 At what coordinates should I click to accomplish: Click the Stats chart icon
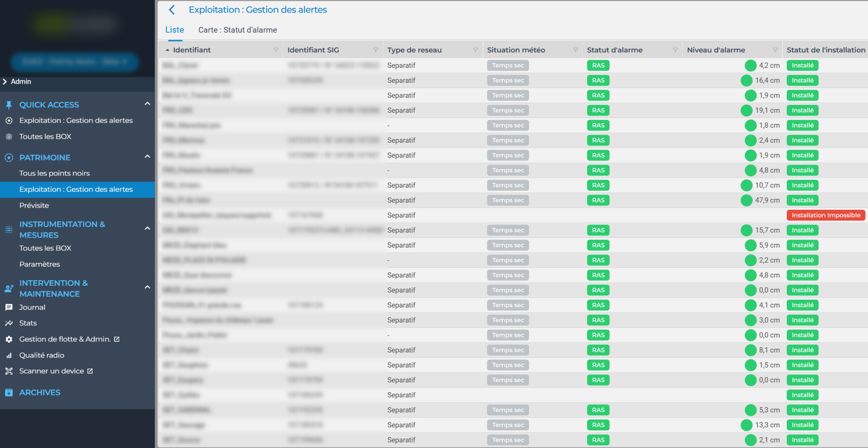coord(9,323)
